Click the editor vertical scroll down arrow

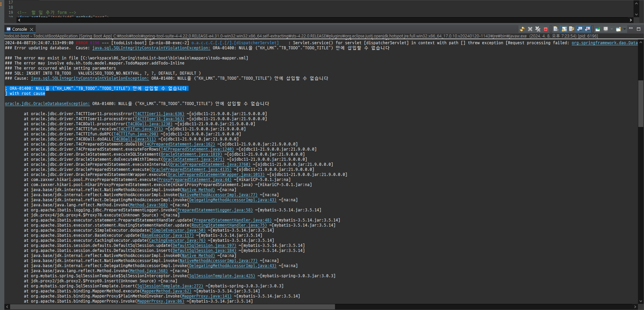tap(636, 14)
